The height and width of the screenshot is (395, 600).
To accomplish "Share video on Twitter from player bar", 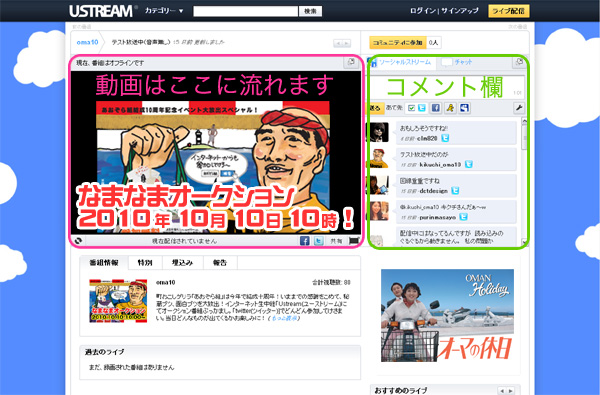I will [318, 241].
